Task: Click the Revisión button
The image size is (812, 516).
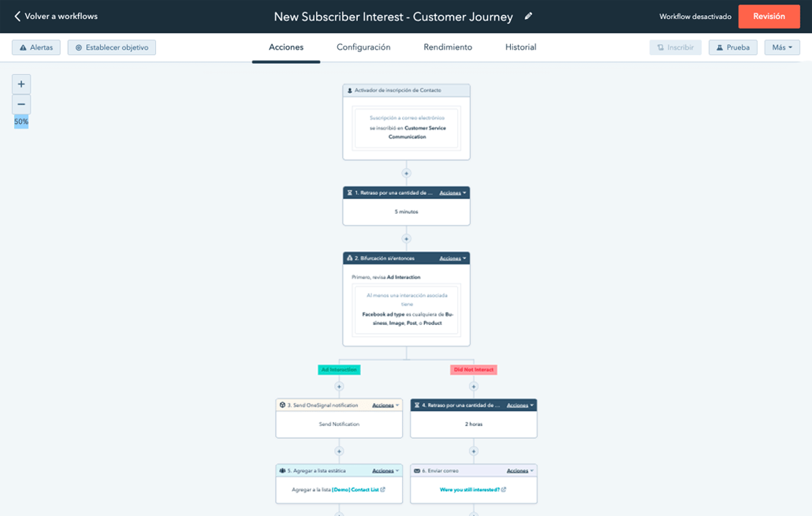Action: 769,16
